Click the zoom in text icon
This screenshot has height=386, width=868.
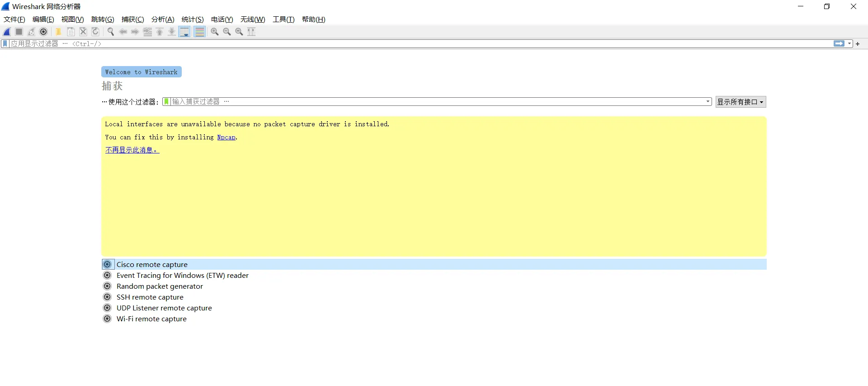[215, 32]
